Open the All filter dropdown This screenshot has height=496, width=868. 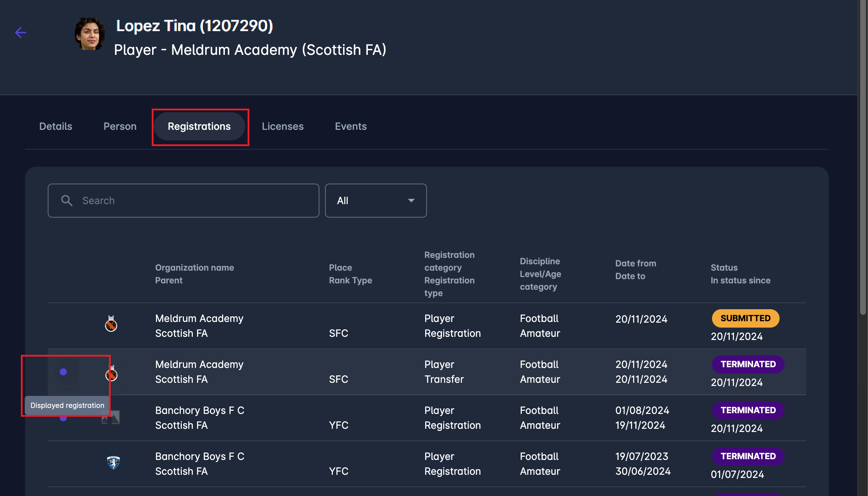pos(376,201)
